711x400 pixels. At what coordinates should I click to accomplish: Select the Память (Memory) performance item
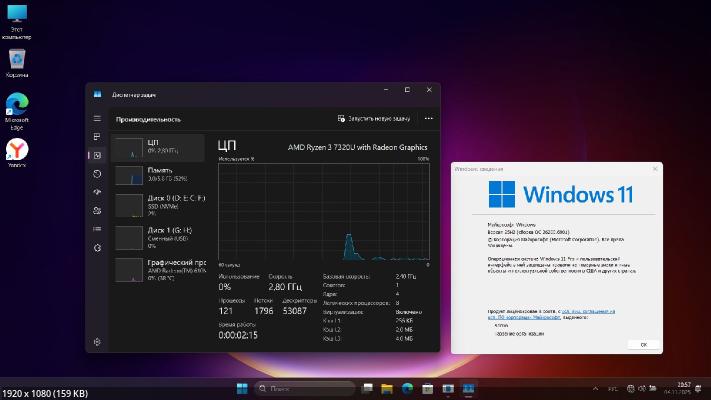[158, 176]
